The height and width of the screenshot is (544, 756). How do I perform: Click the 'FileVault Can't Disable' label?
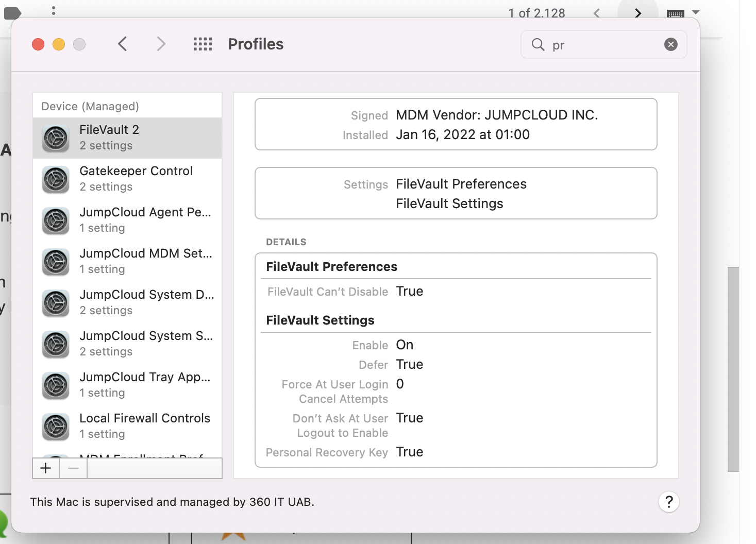[x=328, y=292]
